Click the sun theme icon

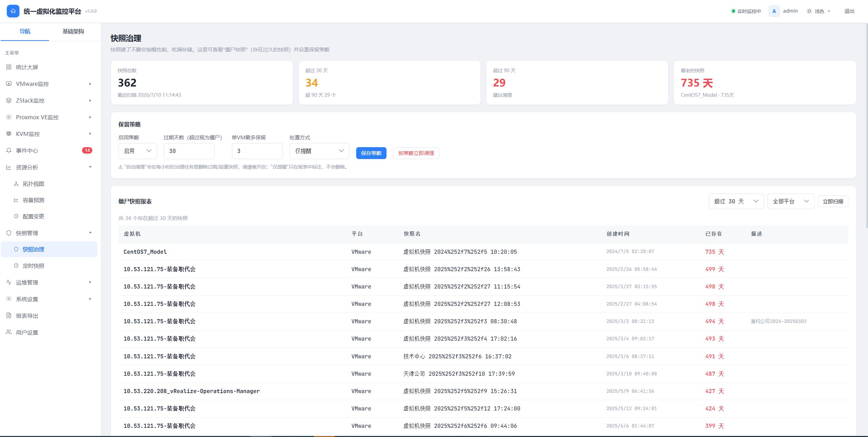click(809, 11)
